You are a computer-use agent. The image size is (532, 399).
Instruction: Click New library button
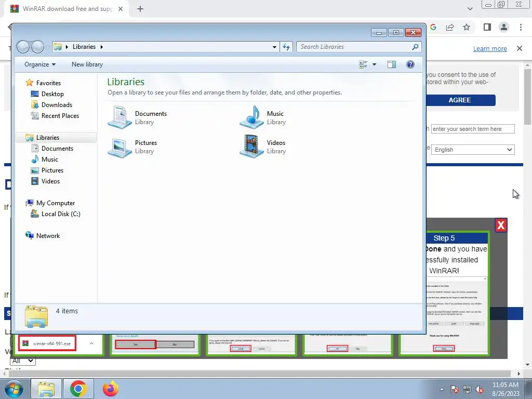click(87, 64)
